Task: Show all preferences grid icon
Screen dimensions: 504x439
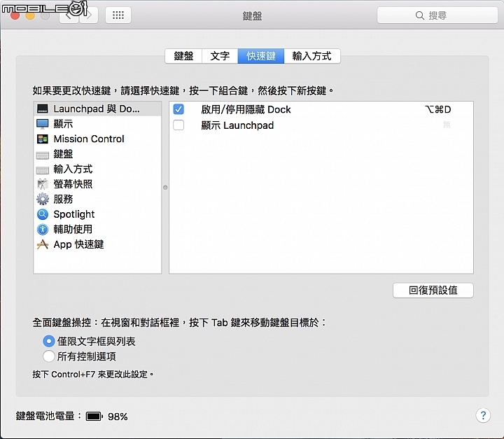Action: coord(118,15)
